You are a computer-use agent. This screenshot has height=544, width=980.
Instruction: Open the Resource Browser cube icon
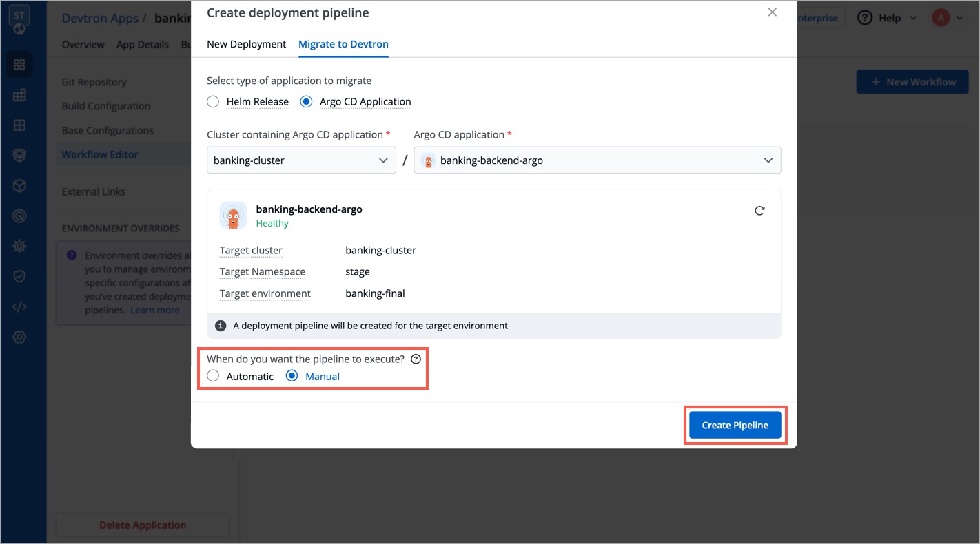(x=19, y=185)
